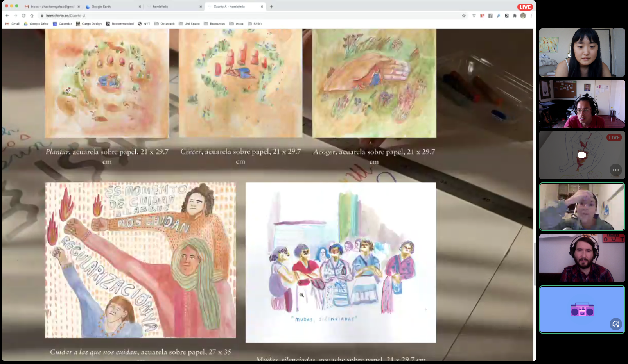Open the Gmail bookmark
The image size is (628, 364).
coord(13,24)
